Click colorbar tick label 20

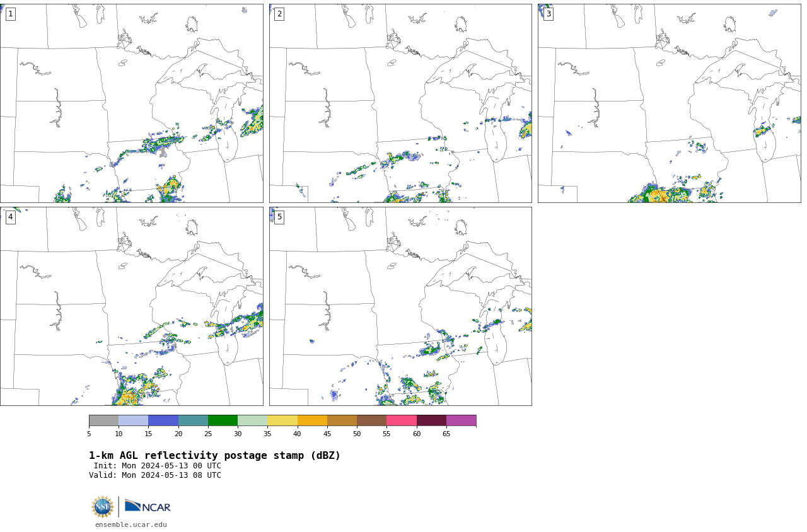point(178,434)
